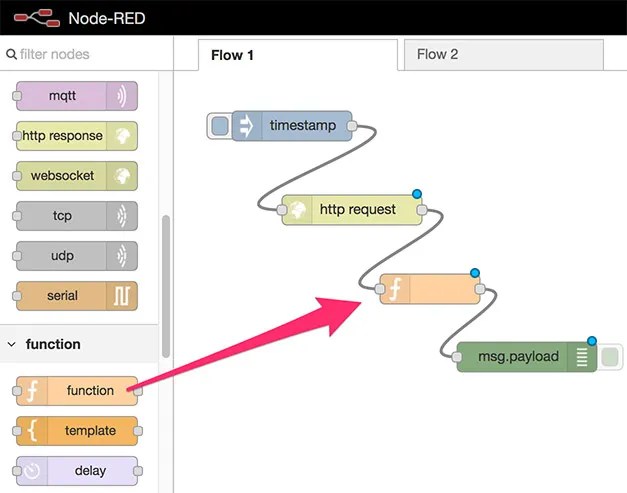The height and width of the screenshot is (493, 627).
Task: Toggle the msg.payload debug output button
Action: pyautogui.click(x=610, y=357)
